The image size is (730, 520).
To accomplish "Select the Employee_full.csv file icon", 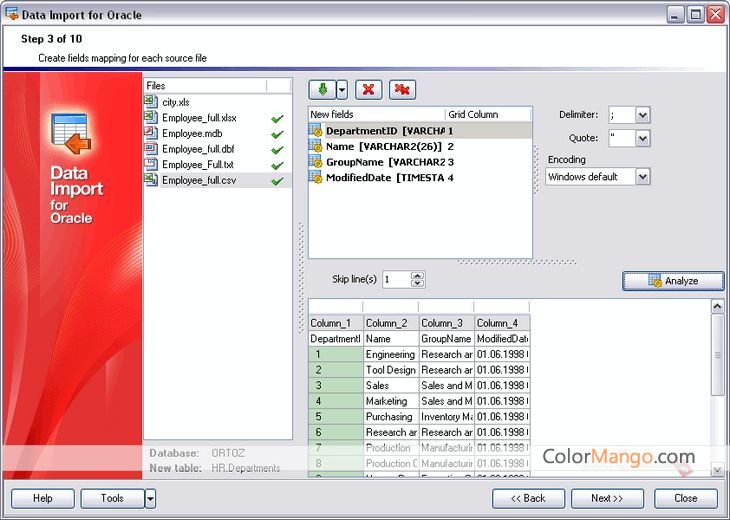I will click(151, 180).
